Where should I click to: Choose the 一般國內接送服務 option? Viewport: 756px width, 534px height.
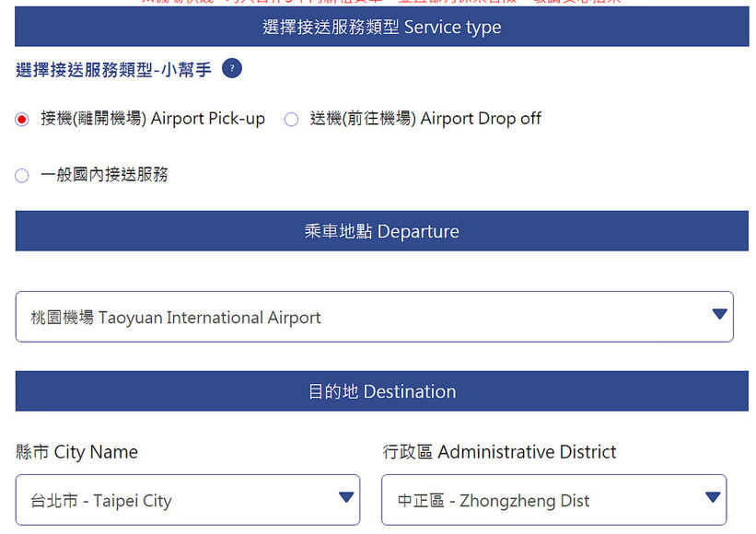21,175
